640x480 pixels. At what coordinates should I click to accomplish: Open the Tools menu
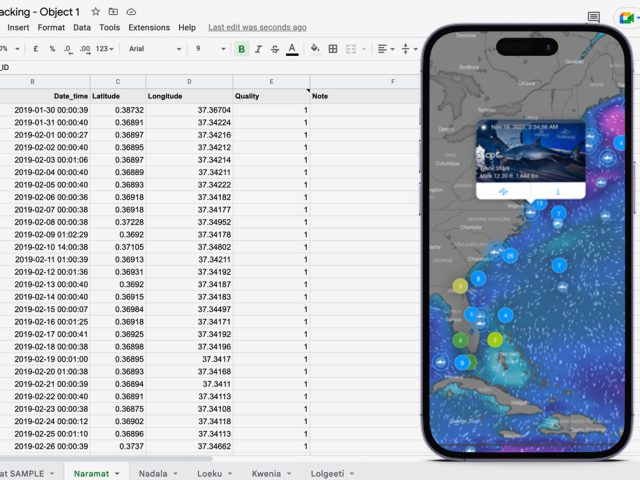pos(109,27)
